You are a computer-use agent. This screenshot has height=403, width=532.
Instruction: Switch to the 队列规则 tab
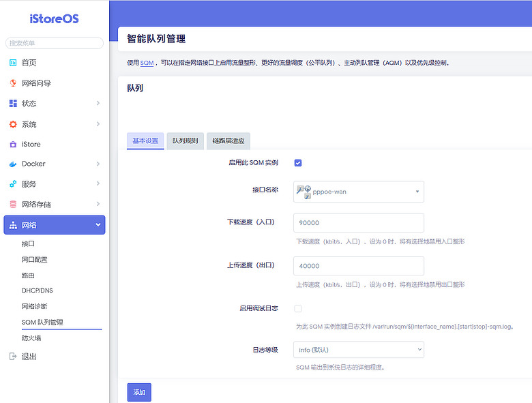(186, 140)
